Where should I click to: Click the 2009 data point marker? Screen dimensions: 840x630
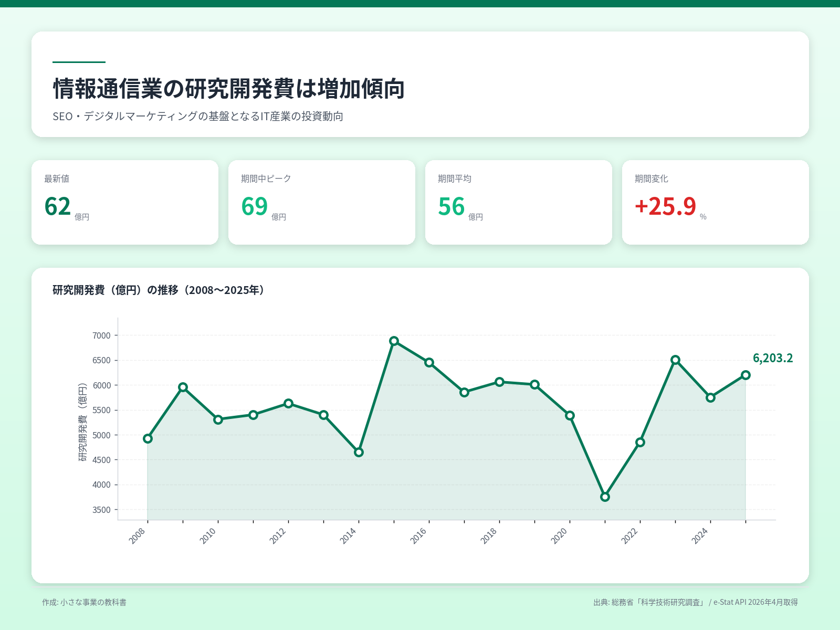coord(183,387)
